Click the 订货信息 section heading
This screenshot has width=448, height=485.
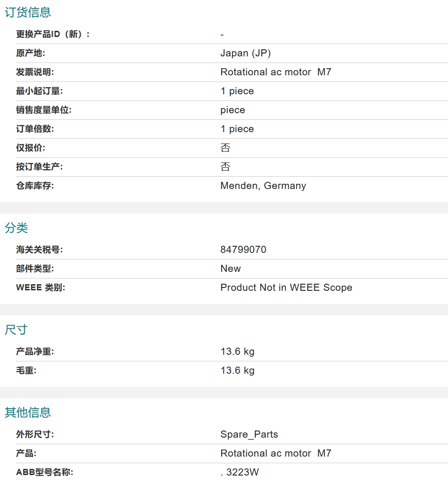(28, 12)
